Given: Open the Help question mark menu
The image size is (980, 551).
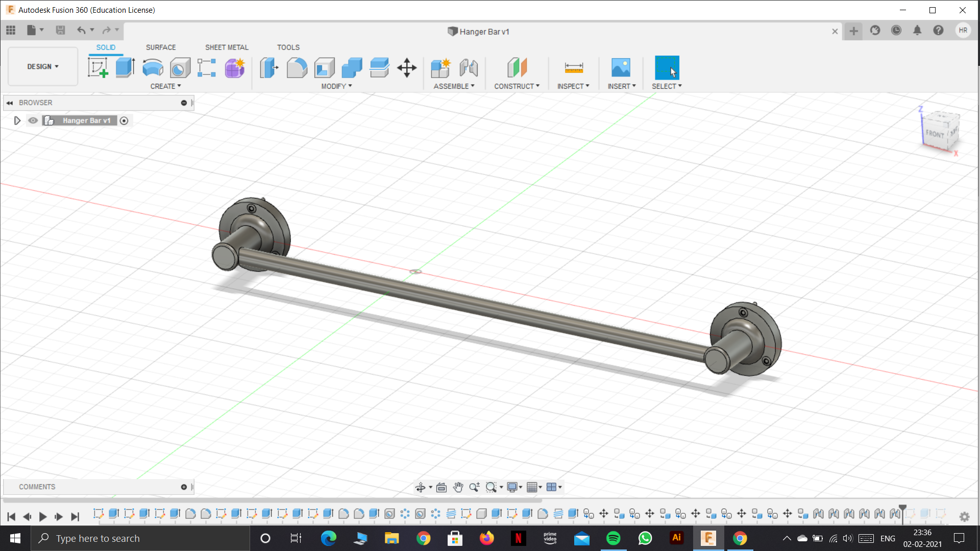Looking at the screenshot, I should (x=938, y=30).
